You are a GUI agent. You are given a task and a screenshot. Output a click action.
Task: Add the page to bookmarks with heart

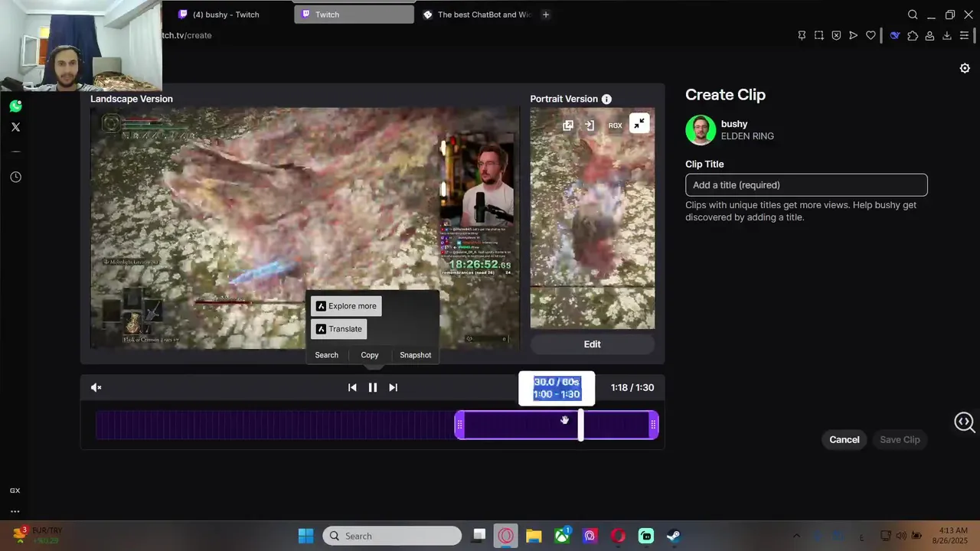871,35
